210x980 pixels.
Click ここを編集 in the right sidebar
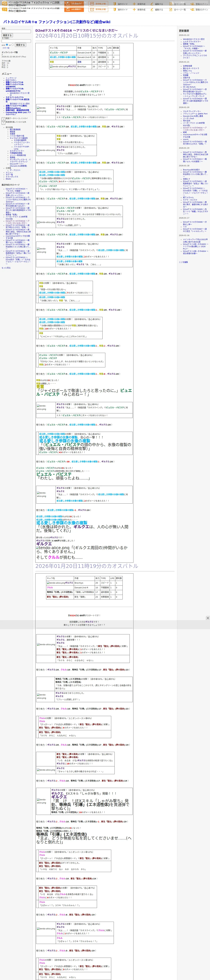[183, 262]
